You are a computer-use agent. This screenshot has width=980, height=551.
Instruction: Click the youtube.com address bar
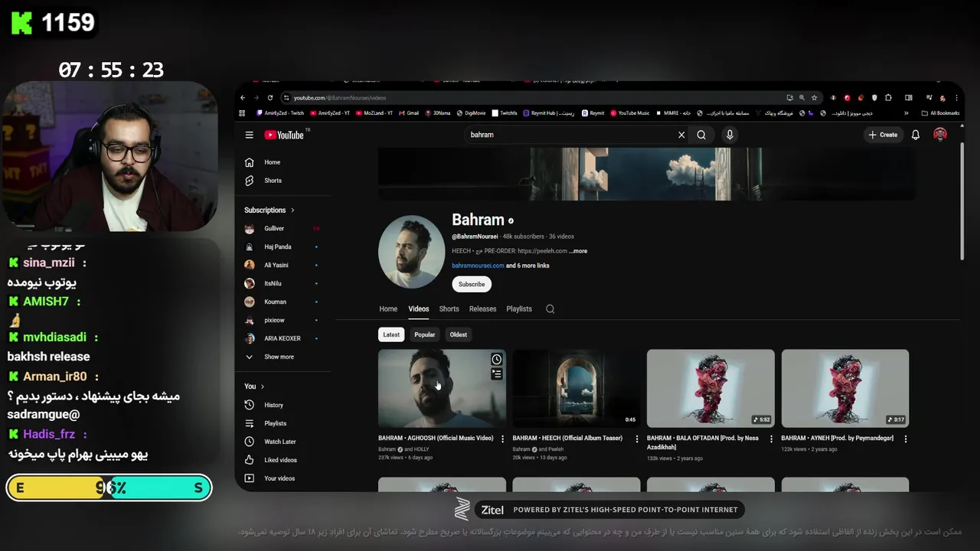pyautogui.click(x=536, y=98)
